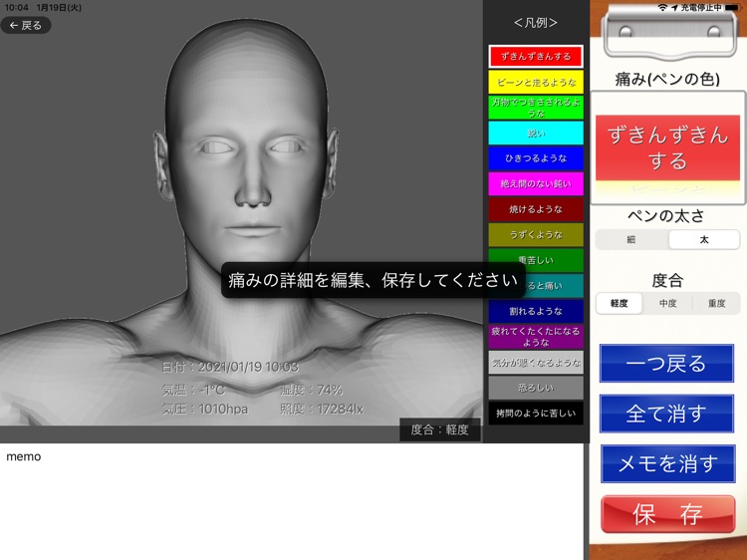The image size is (747, 560).
Task: Select the cyan 鋭い legend swatch
Action: 536,133
